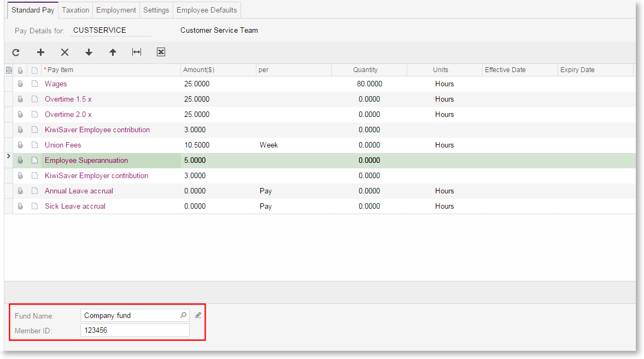Open the Wages pay item link
The height and width of the screenshot is (359, 644).
click(x=56, y=84)
